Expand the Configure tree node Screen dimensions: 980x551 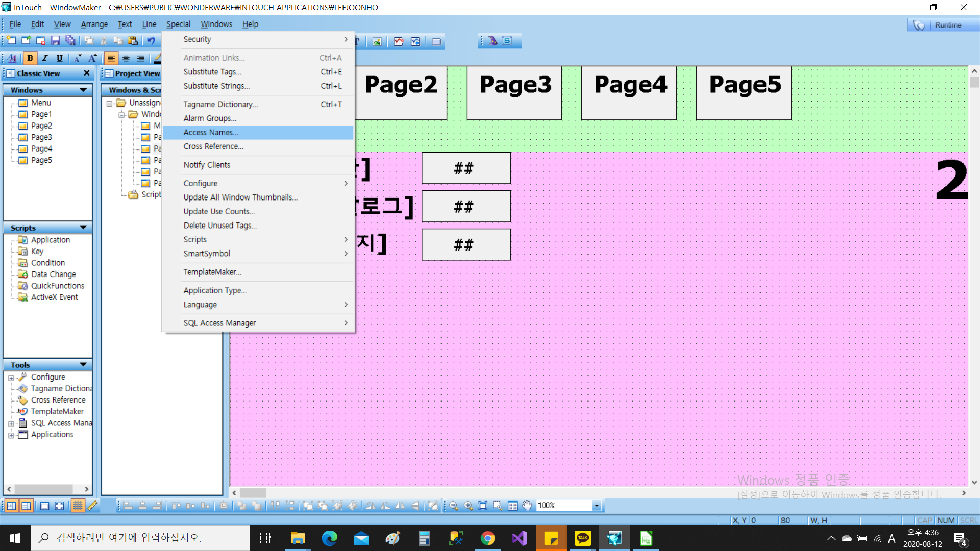tap(11, 378)
